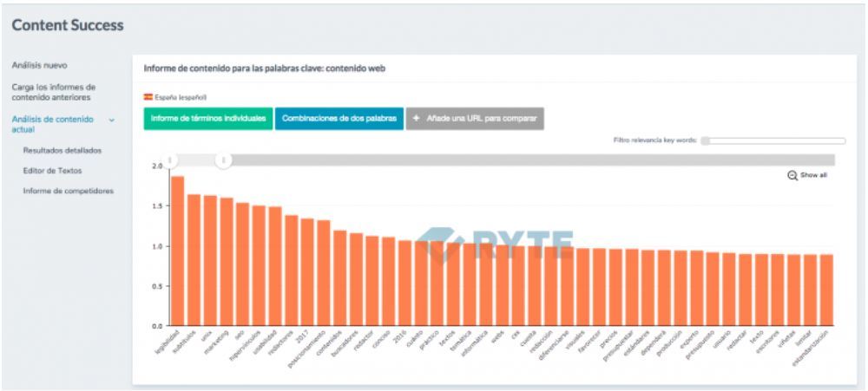Click the right handle of chart range slider
Screen dimensions: 868x391
(x=224, y=160)
